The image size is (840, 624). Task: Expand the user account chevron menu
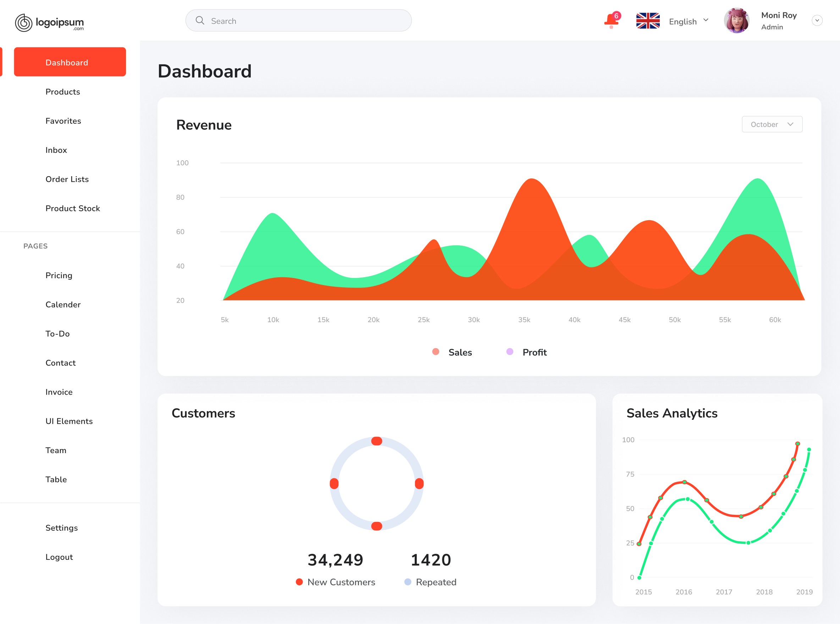pos(817,21)
